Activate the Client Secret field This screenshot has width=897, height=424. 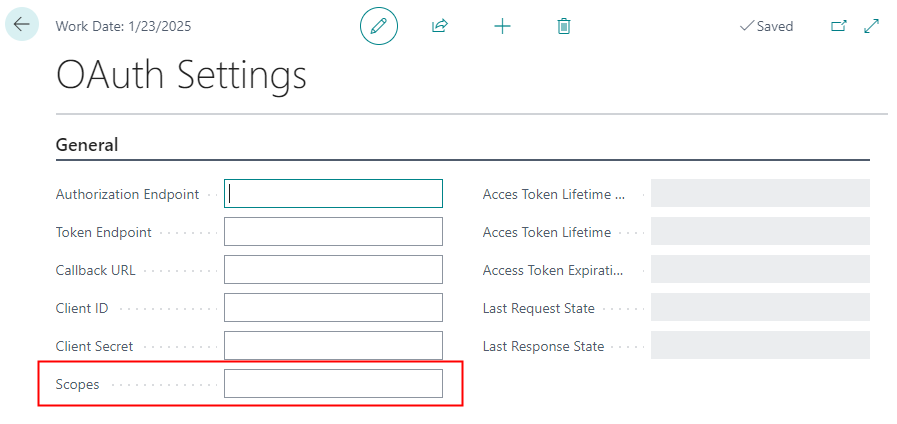[x=333, y=346]
